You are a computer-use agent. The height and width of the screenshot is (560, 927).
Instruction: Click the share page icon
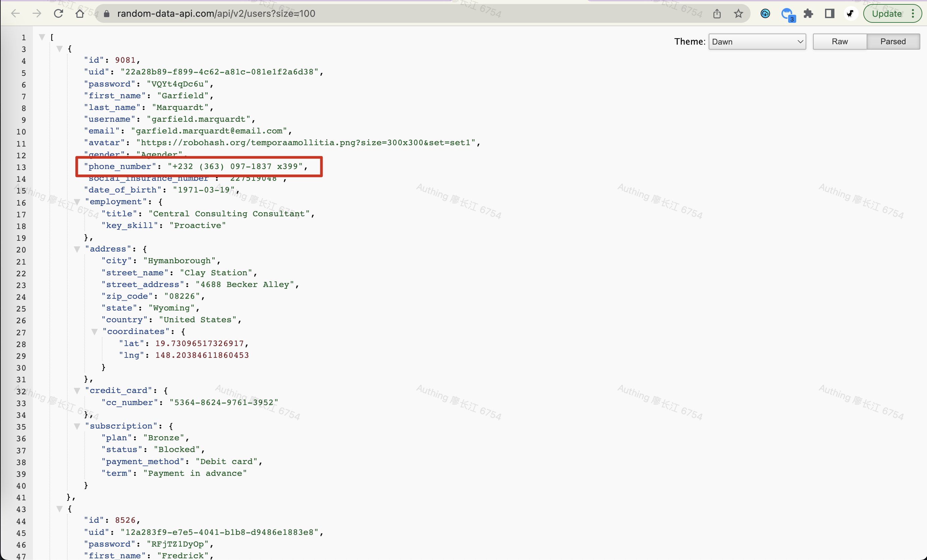point(717,13)
